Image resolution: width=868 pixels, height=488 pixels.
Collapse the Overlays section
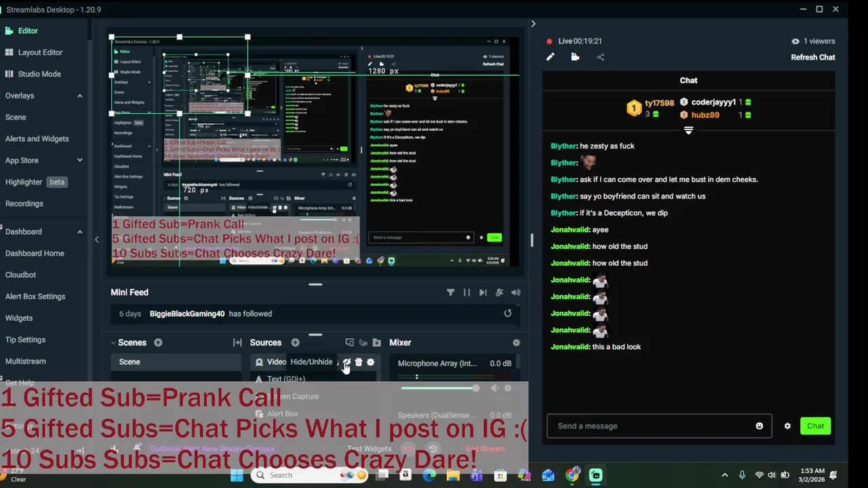(x=79, y=96)
